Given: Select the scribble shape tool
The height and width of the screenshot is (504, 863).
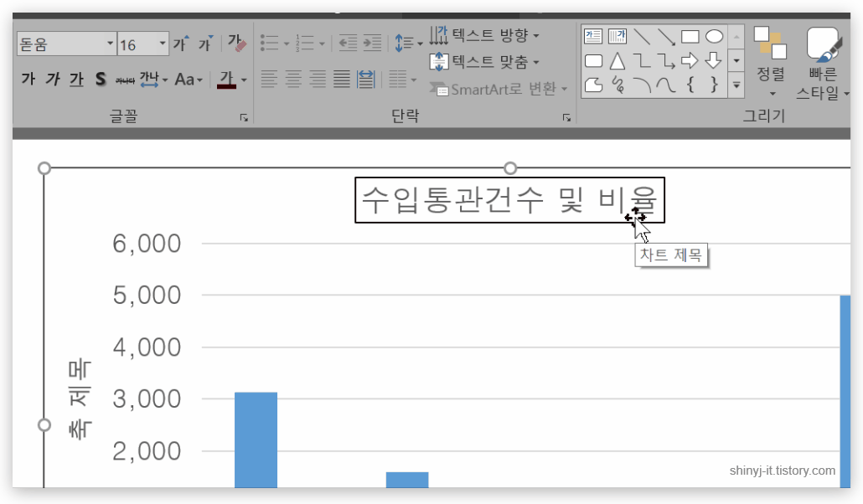Looking at the screenshot, I should coord(618,85).
